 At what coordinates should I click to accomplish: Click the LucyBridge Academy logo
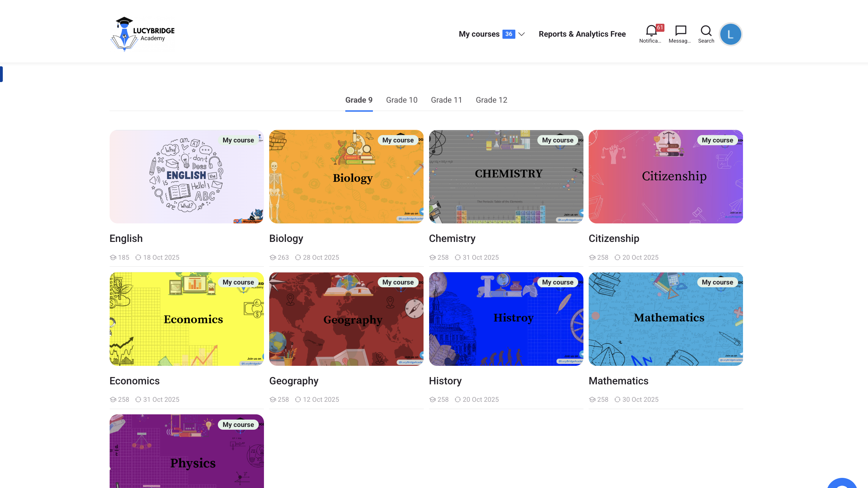[x=142, y=34]
